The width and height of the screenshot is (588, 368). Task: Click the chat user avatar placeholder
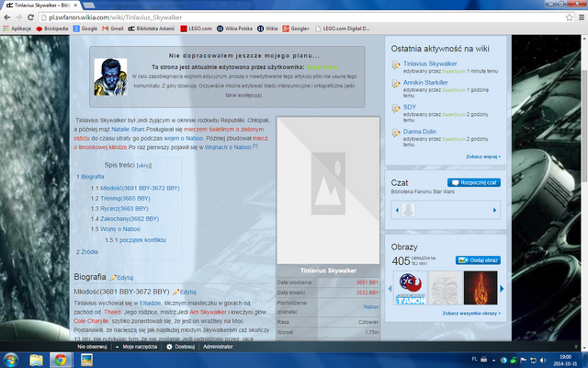[x=408, y=210]
